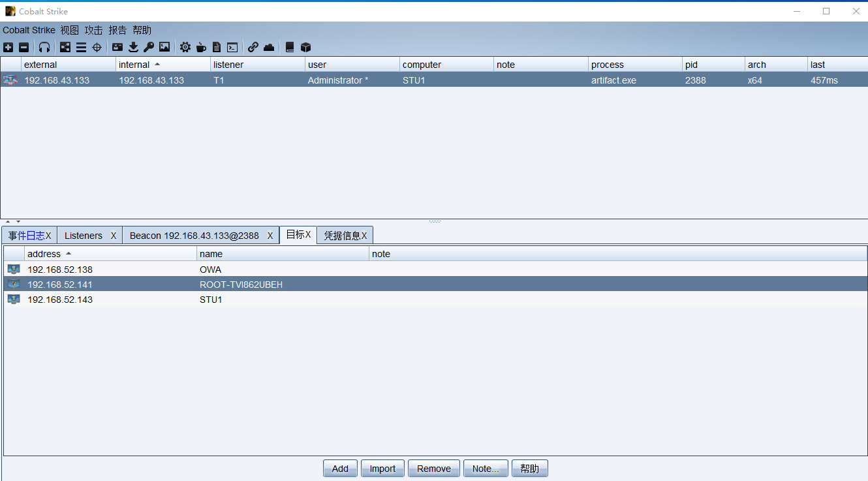
Task: Sort sessions by the internal column header
Action: (163, 65)
